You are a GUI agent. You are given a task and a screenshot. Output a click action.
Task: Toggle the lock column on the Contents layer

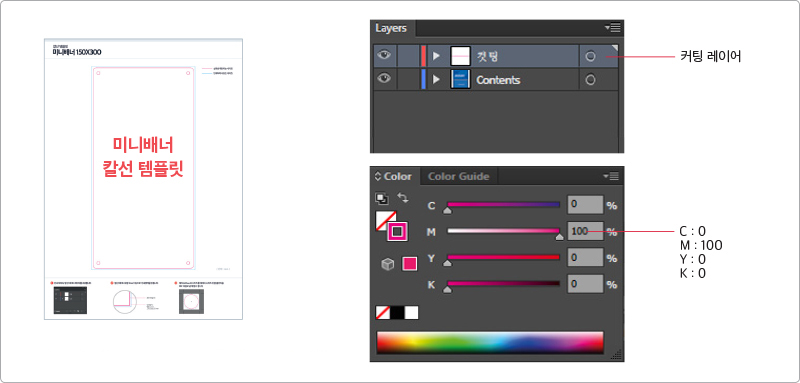(408, 80)
